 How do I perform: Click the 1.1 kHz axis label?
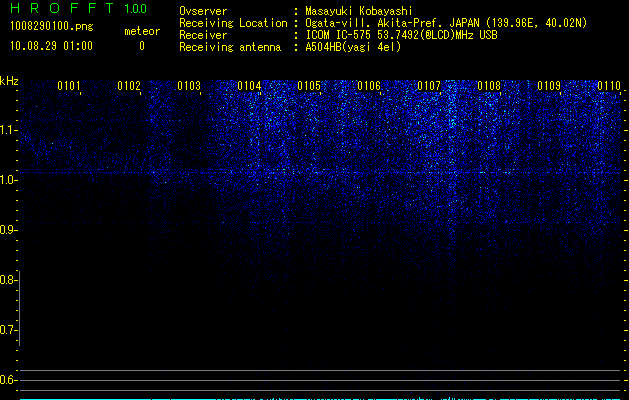click(x=8, y=130)
